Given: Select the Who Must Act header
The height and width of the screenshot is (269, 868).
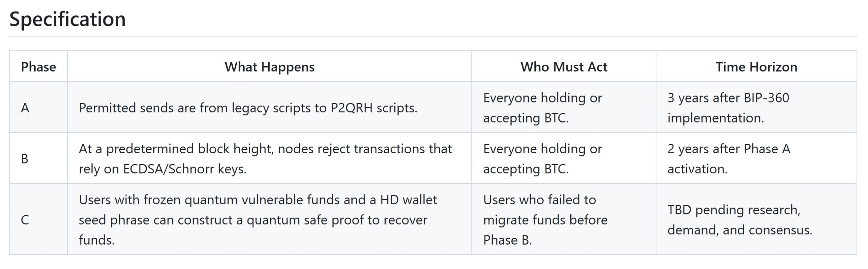Looking at the screenshot, I should [564, 67].
